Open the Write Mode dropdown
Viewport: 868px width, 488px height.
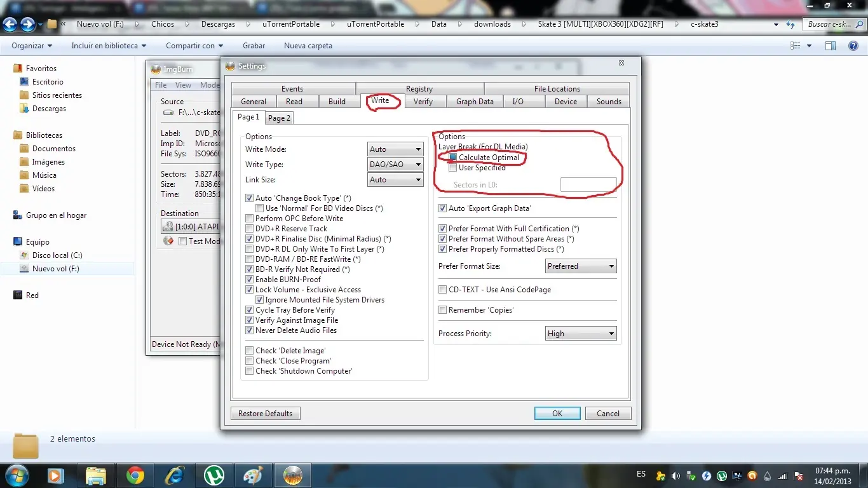pyautogui.click(x=395, y=149)
